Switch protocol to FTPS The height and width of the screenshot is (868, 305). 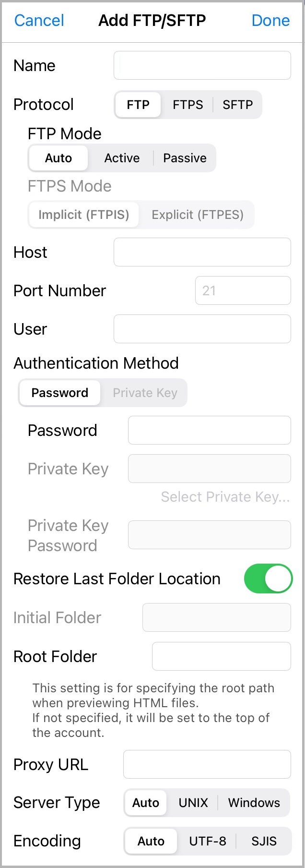[188, 105]
